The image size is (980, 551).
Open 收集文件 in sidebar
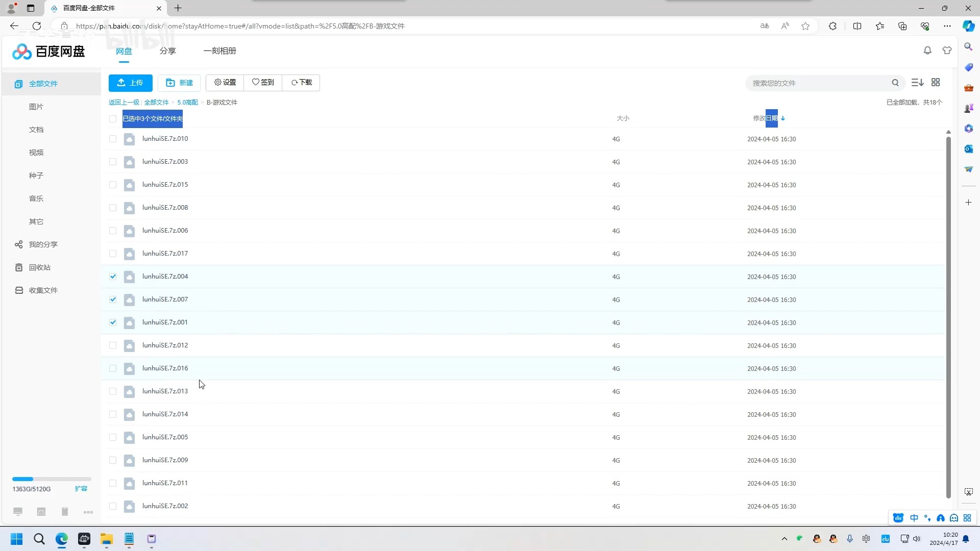click(x=43, y=290)
